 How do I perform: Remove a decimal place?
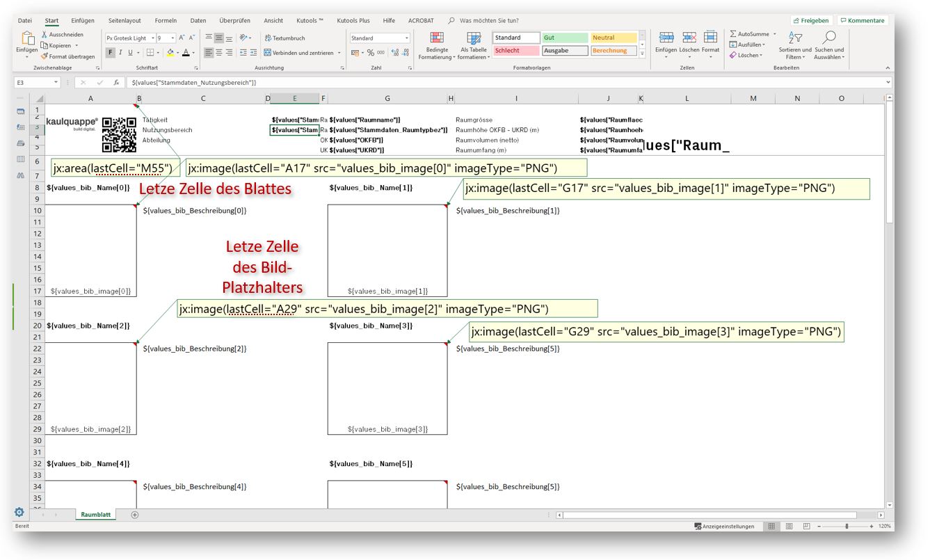(405, 52)
